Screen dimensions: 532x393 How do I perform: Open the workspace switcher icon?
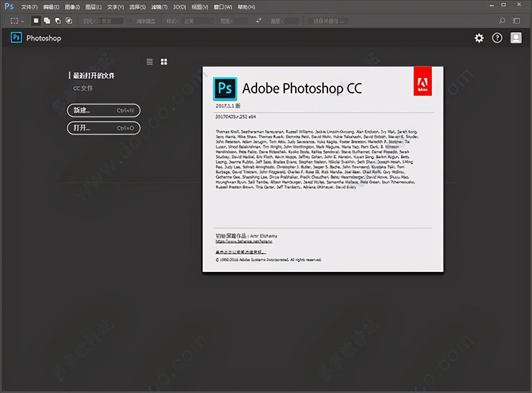[516, 20]
